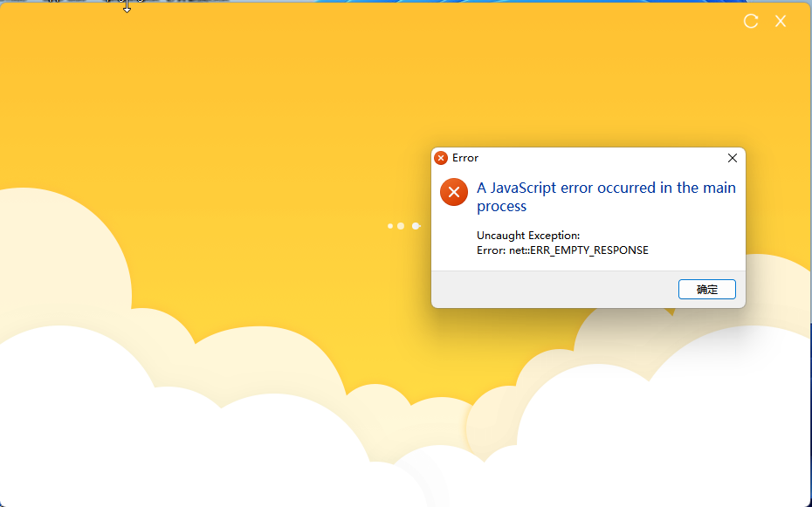The height and width of the screenshot is (507, 812).
Task: Click the refresh icon in yellow window
Action: (751, 21)
